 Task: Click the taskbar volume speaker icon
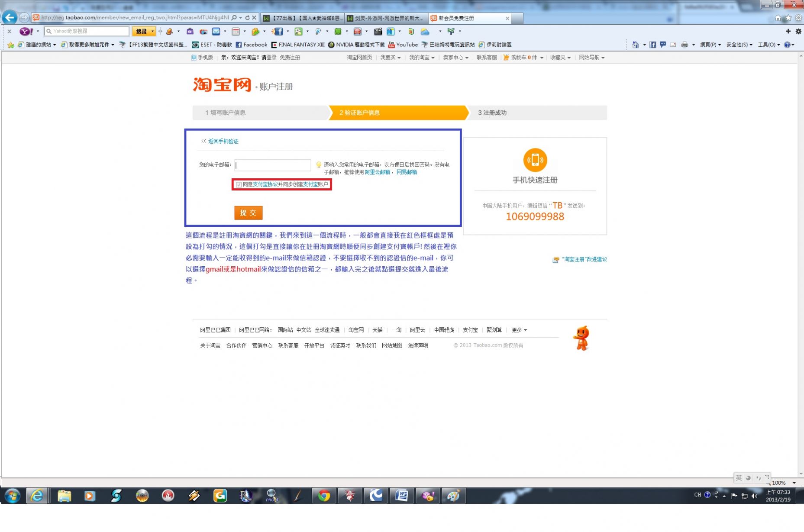754,496
